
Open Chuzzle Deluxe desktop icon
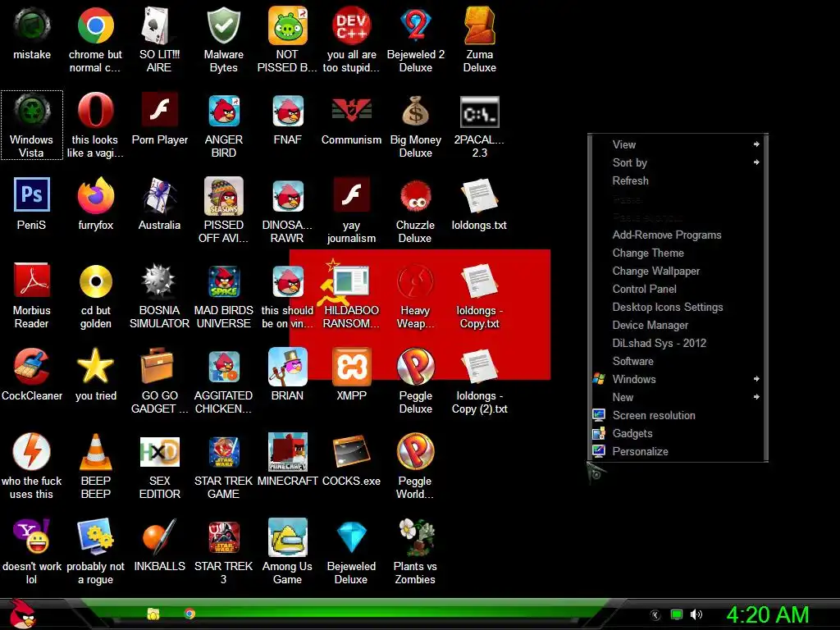[x=415, y=197]
